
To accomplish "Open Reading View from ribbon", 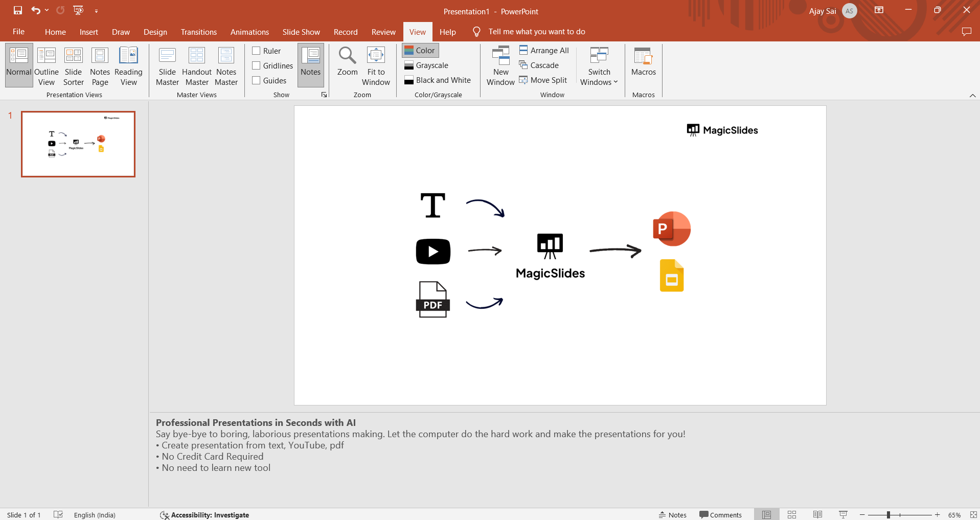I will (x=128, y=66).
